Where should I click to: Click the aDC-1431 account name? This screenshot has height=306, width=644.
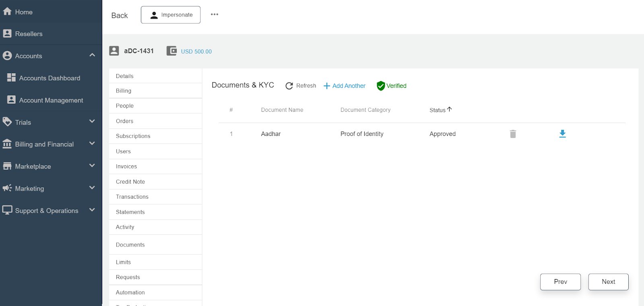point(139,51)
